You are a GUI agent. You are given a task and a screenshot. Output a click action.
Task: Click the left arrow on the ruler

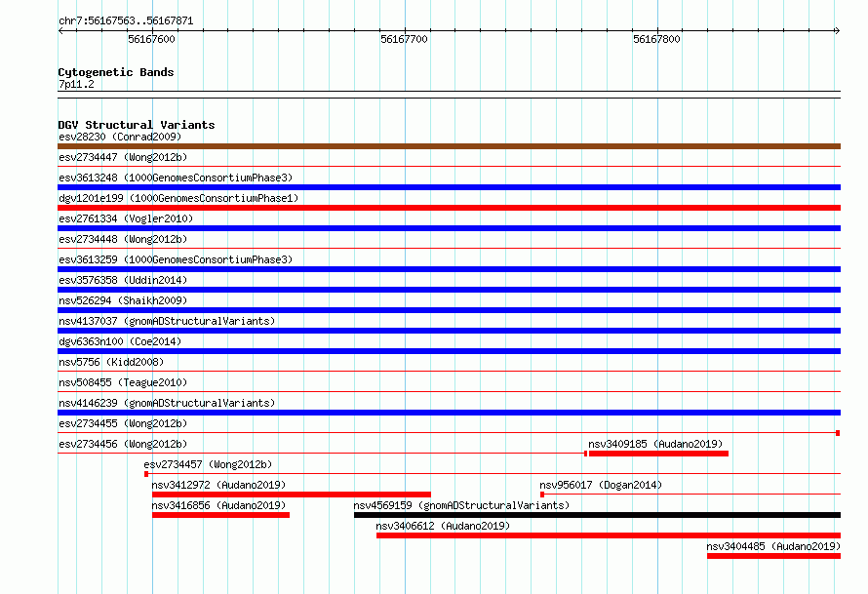coord(60,31)
